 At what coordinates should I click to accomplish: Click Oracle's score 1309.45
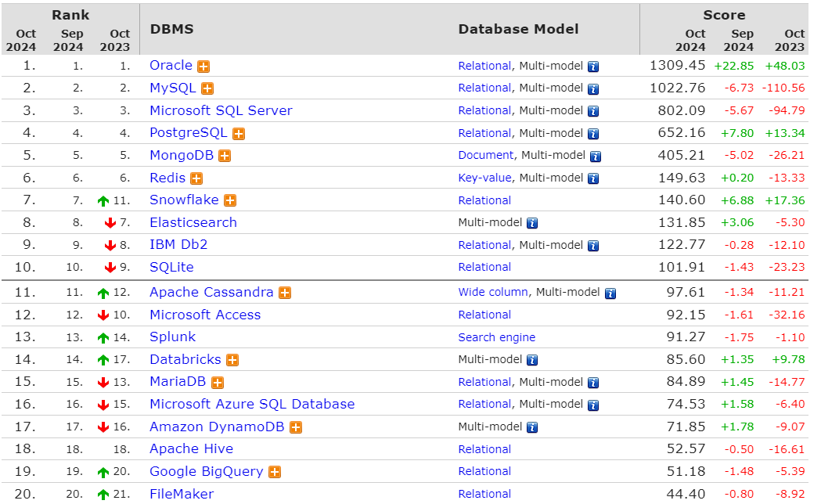[x=678, y=66]
